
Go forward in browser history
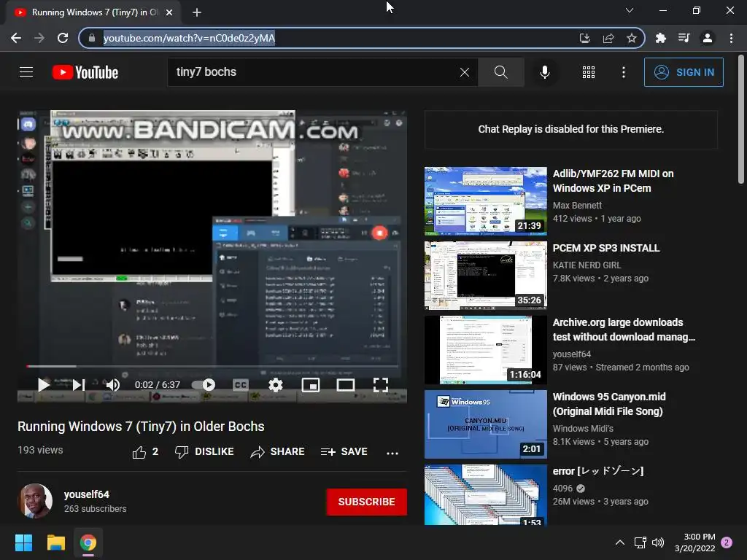[39, 38]
